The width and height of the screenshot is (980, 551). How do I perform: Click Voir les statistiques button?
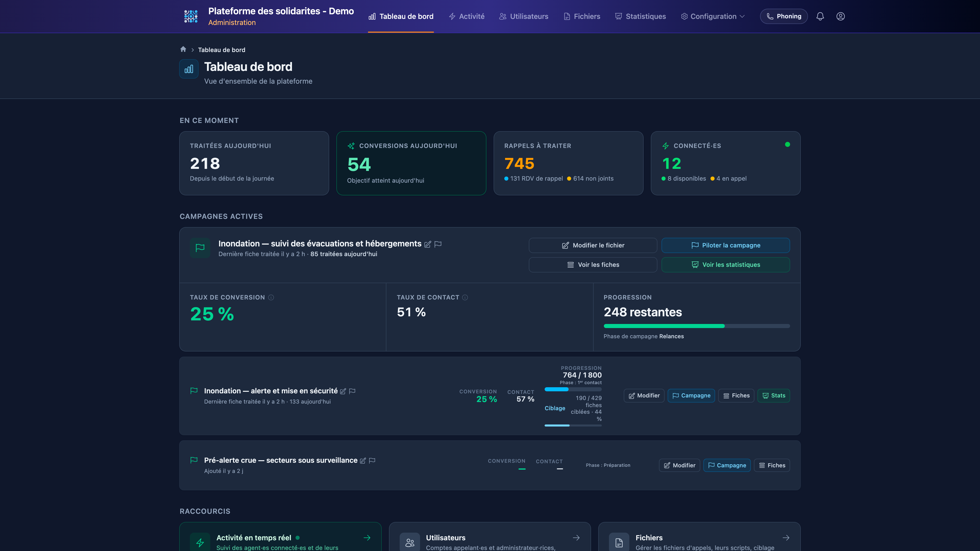[726, 265]
